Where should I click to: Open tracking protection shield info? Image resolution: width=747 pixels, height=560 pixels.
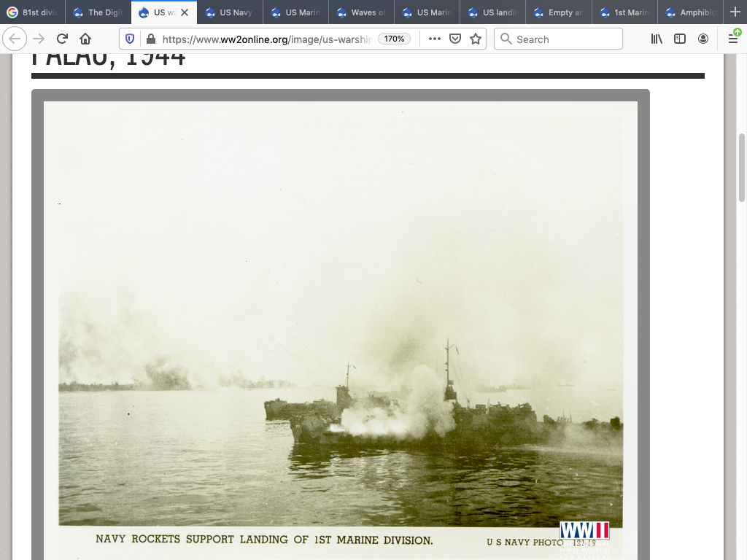(x=130, y=39)
